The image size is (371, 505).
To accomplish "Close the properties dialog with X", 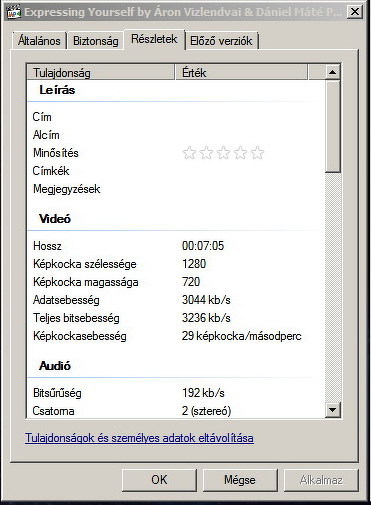I will click(x=355, y=12).
